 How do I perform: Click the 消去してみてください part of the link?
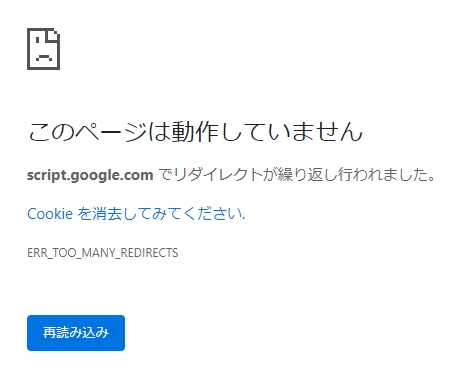click(x=168, y=214)
